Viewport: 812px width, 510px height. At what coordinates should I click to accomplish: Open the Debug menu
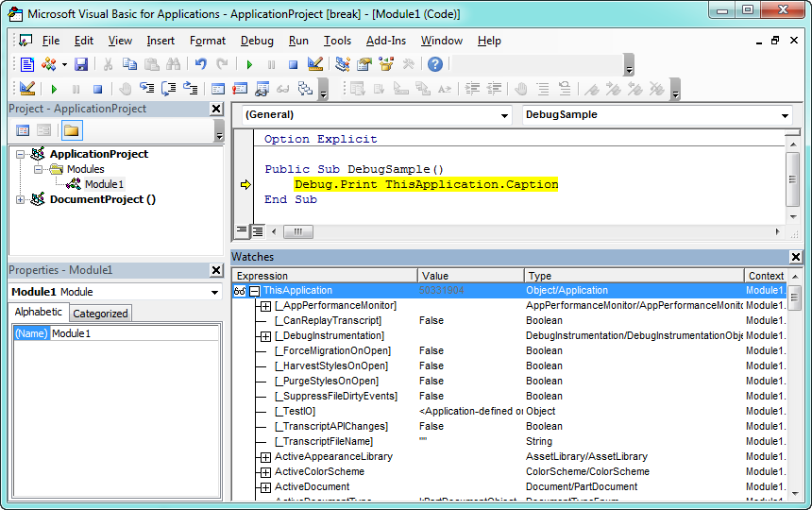tap(257, 41)
